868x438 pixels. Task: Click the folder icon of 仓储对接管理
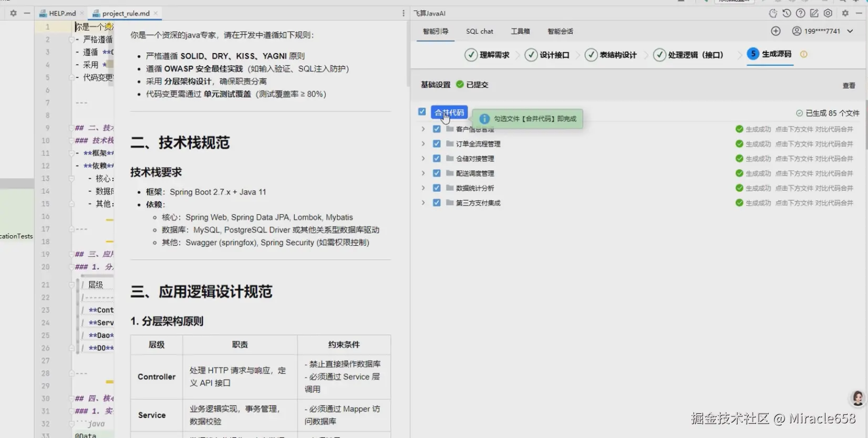coord(450,158)
